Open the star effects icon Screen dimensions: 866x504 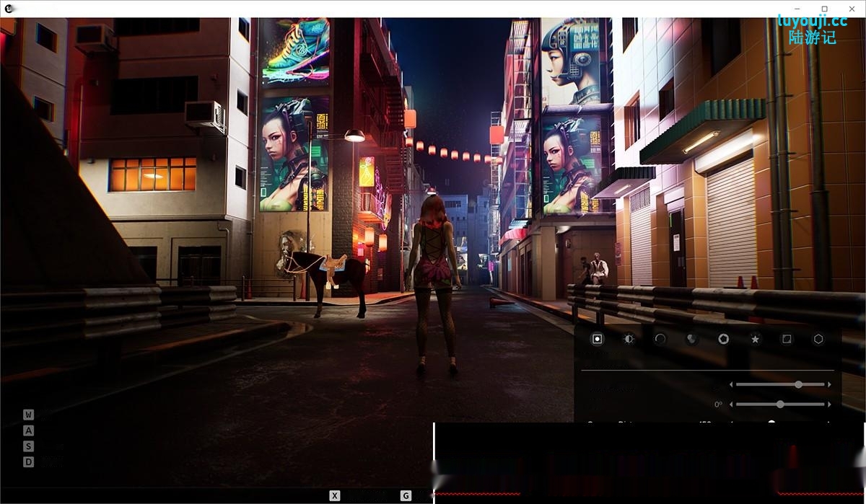pos(755,339)
